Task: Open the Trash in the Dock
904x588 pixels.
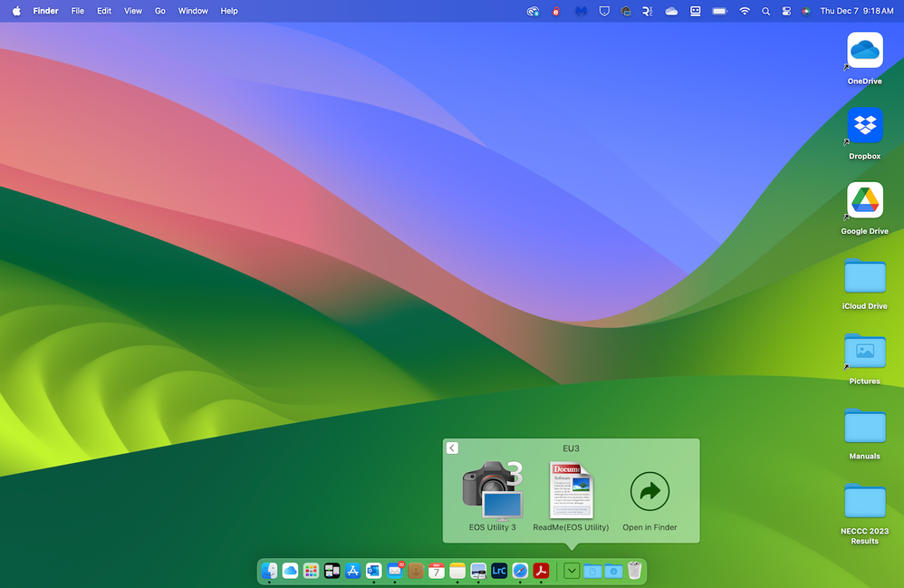Action: tap(634, 571)
